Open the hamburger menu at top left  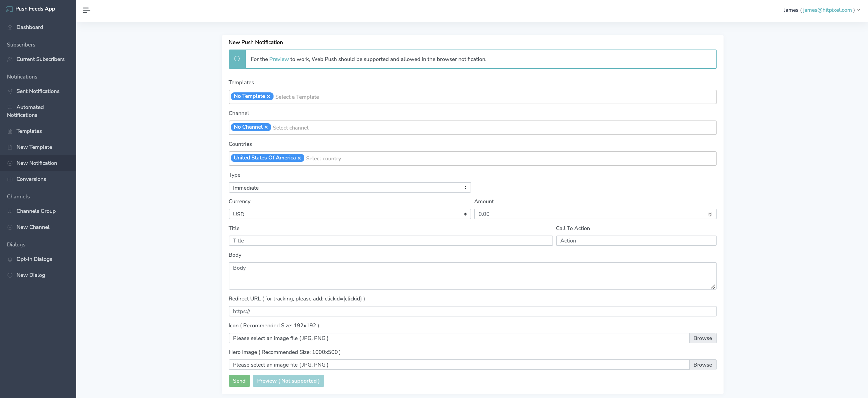(x=86, y=10)
